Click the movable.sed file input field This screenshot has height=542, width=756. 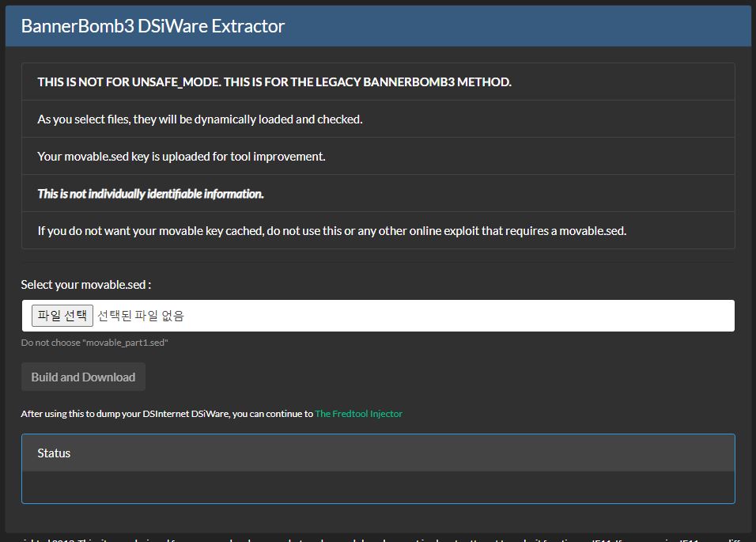click(378, 316)
